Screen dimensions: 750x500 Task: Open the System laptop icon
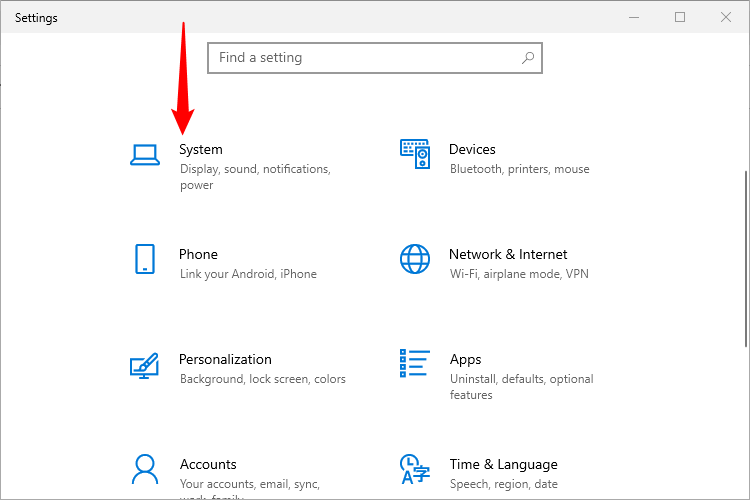145,155
